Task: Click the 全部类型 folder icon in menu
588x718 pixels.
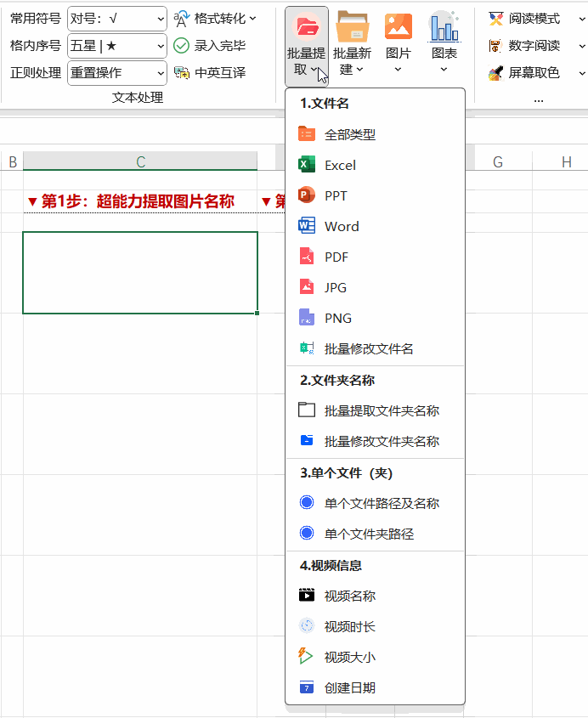Action: click(x=307, y=134)
